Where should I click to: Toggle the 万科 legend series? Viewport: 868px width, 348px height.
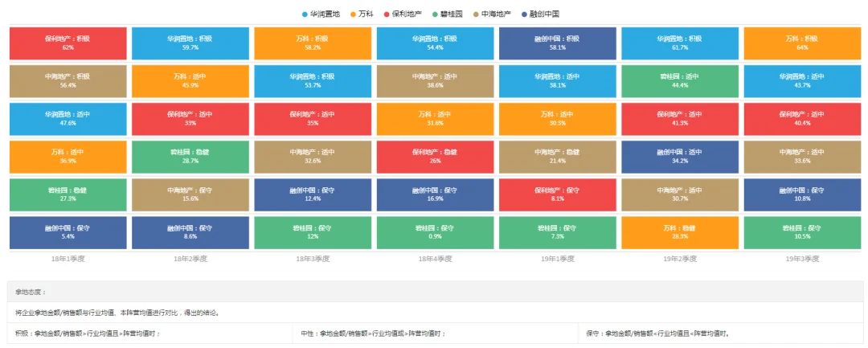coord(362,14)
